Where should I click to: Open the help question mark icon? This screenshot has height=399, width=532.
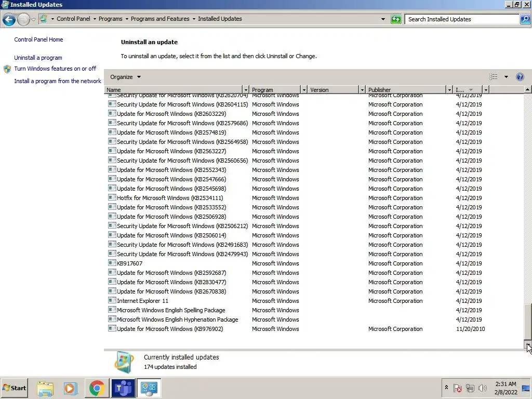520,77
